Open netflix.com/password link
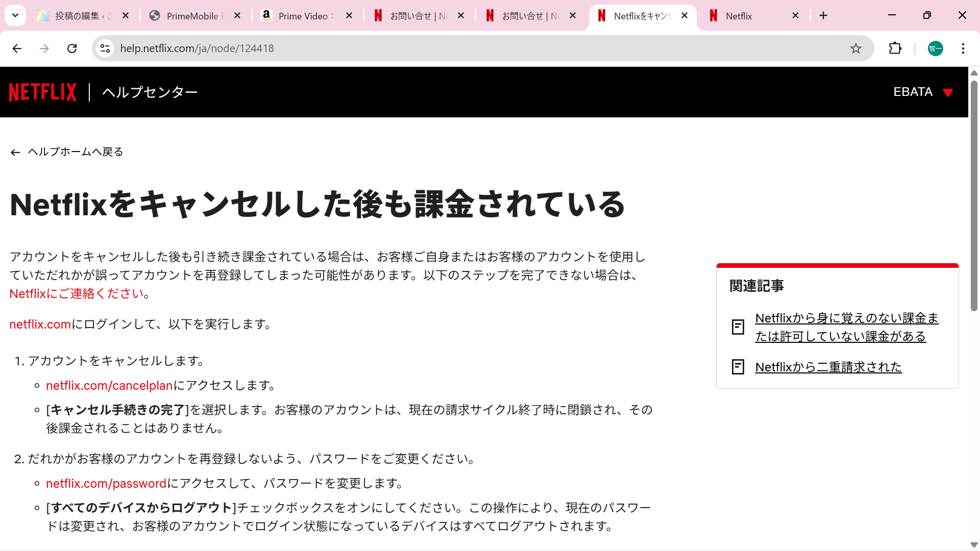The width and height of the screenshot is (980, 551). (106, 484)
